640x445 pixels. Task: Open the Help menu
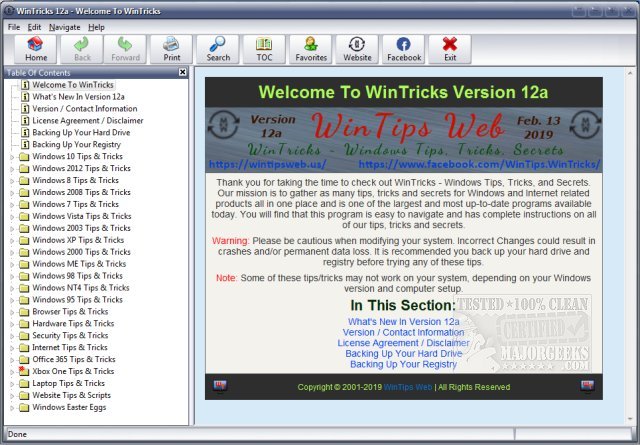(x=96, y=27)
